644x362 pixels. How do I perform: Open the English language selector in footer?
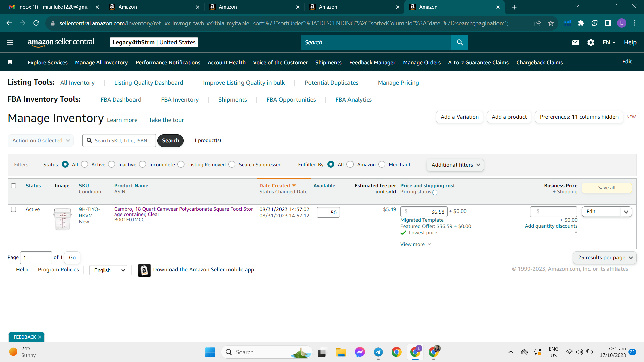[x=108, y=270]
